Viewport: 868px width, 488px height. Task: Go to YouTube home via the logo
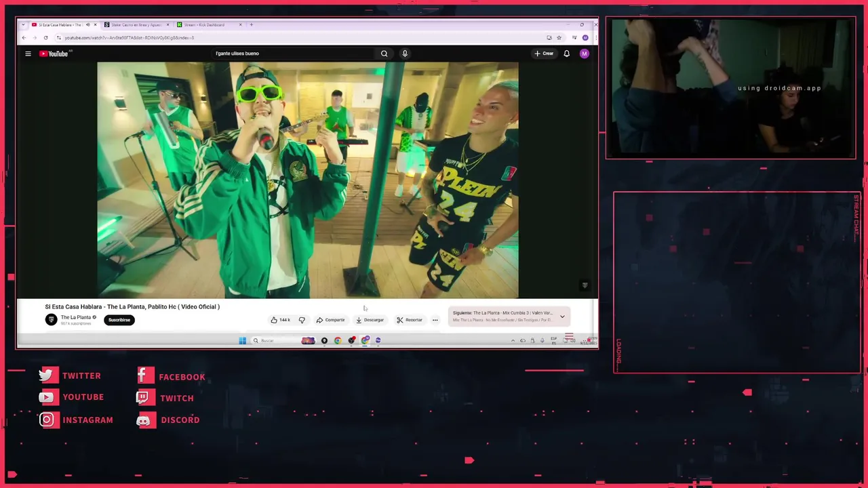coord(54,54)
